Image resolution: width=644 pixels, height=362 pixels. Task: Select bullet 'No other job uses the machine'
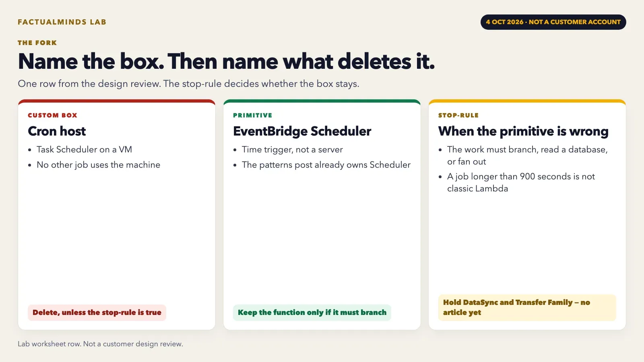(x=98, y=165)
